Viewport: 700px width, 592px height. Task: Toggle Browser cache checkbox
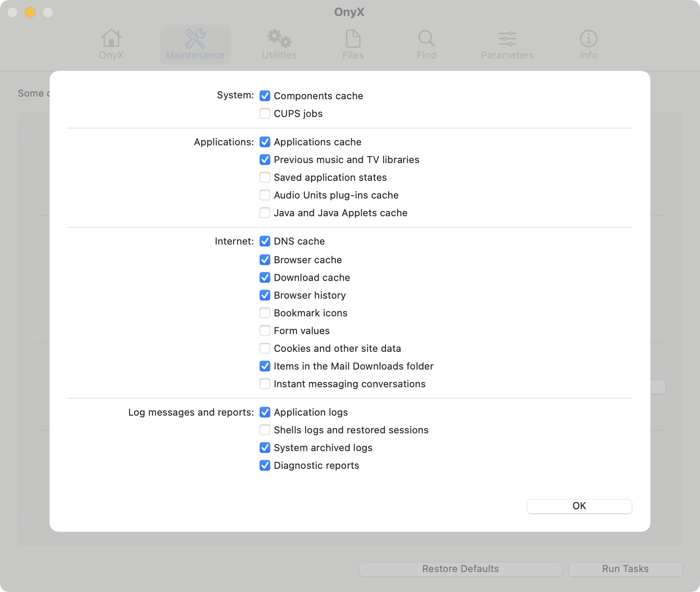(x=265, y=260)
